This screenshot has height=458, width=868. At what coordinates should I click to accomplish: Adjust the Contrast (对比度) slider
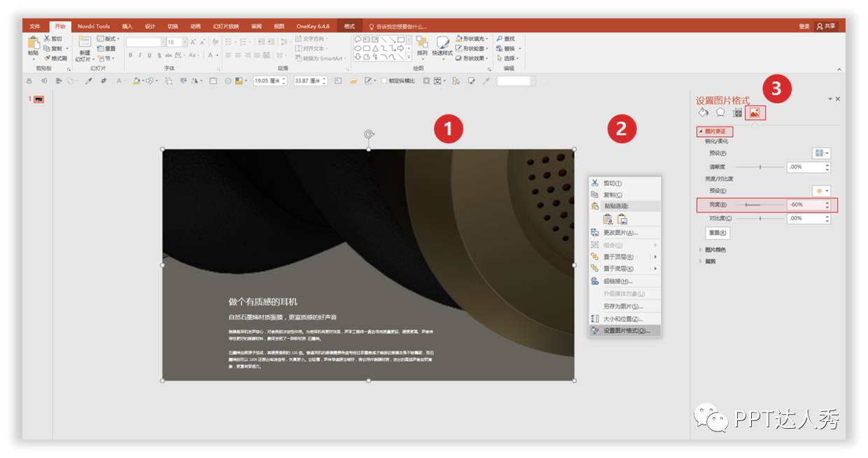pyautogui.click(x=759, y=218)
